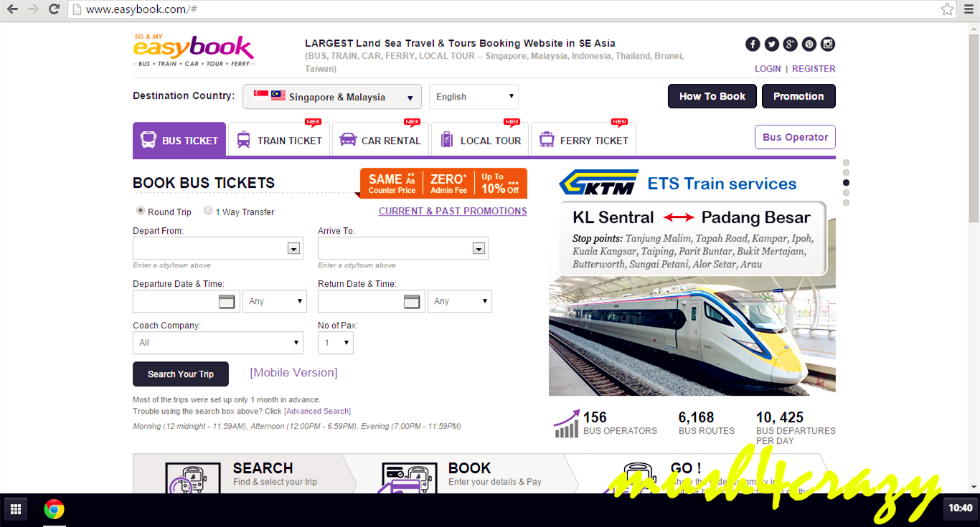Switch to the Train Ticket tab
Viewport: 980px width, 527px height.
pos(279,140)
